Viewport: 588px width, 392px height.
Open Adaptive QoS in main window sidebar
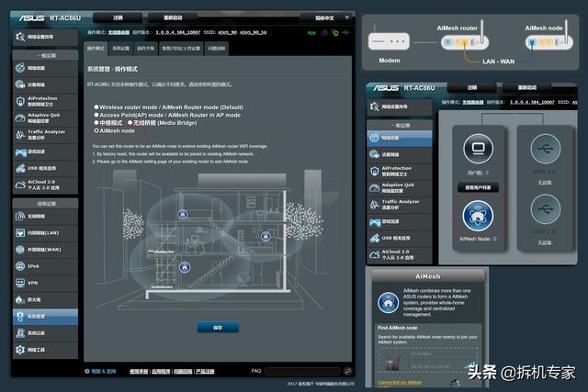tap(45, 118)
